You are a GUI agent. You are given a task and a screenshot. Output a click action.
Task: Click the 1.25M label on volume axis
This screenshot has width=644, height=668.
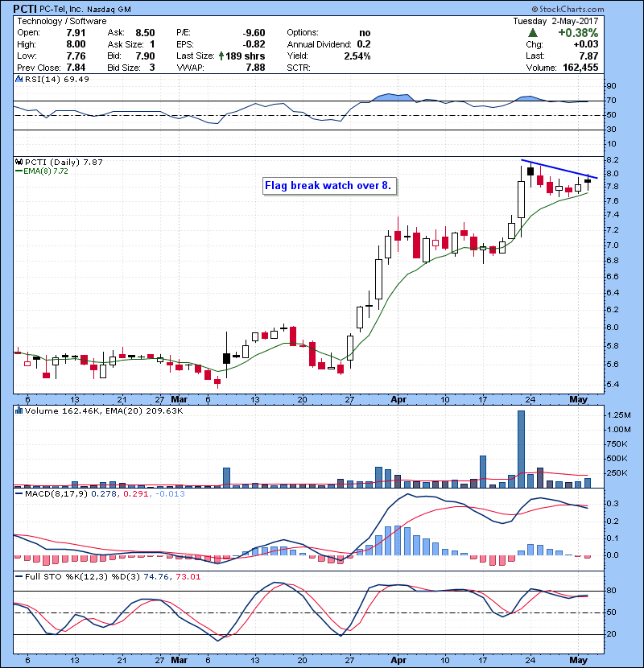[618, 414]
